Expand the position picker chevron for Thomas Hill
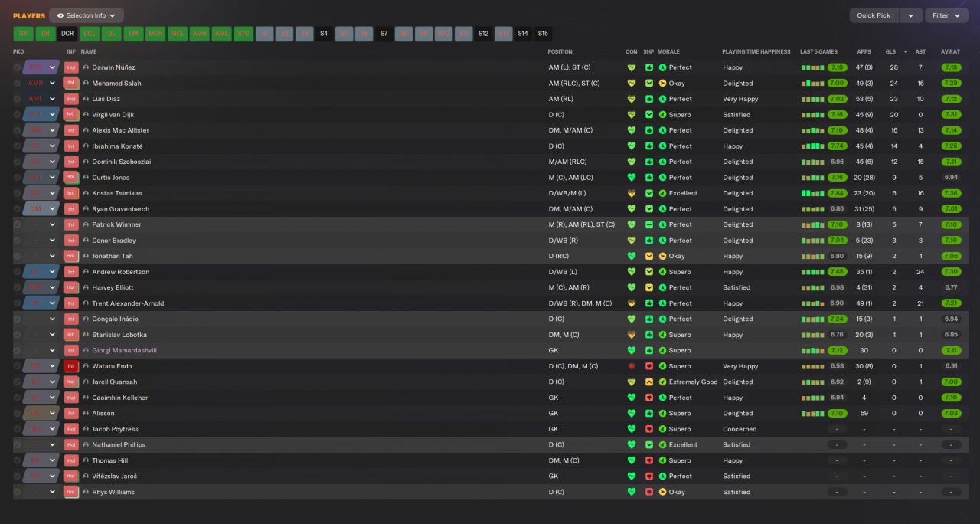Image resolution: width=980 pixels, height=524 pixels. [x=52, y=460]
